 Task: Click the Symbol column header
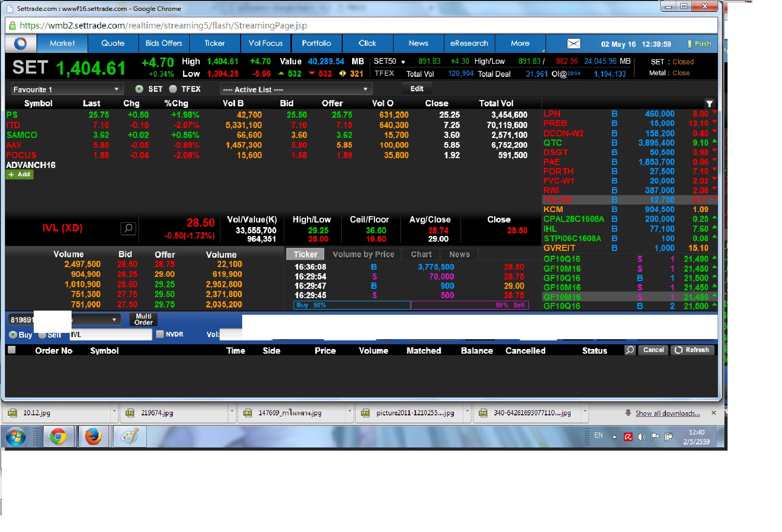click(x=38, y=103)
